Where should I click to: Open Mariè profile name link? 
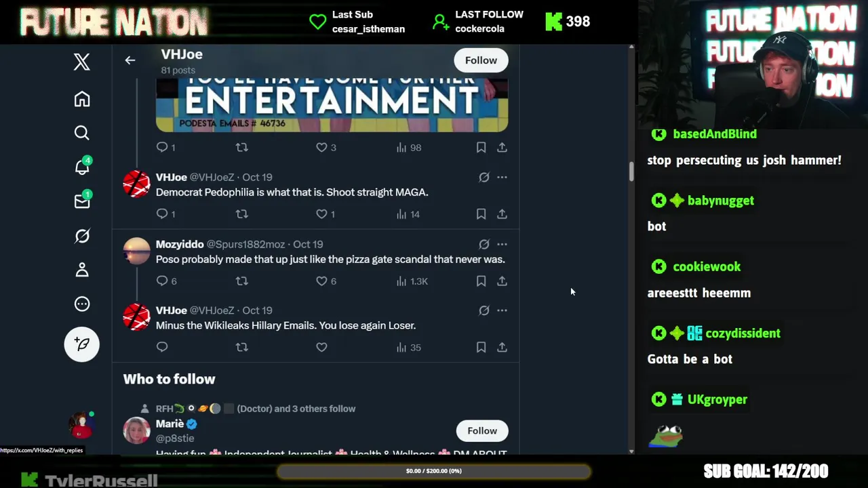[x=170, y=424]
